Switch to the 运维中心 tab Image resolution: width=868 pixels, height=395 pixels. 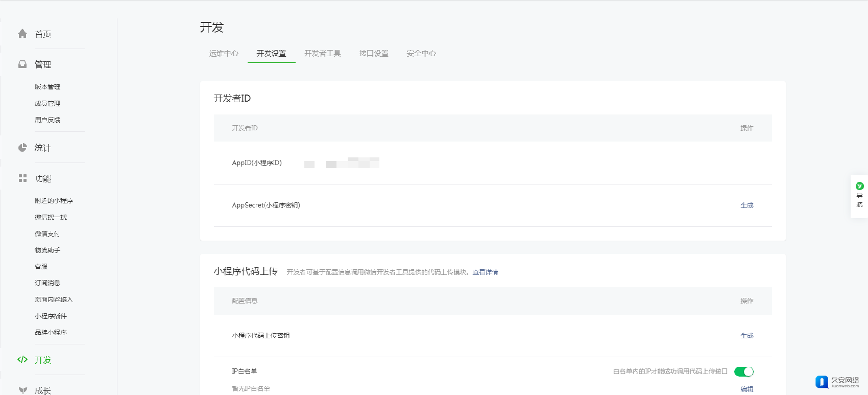224,53
